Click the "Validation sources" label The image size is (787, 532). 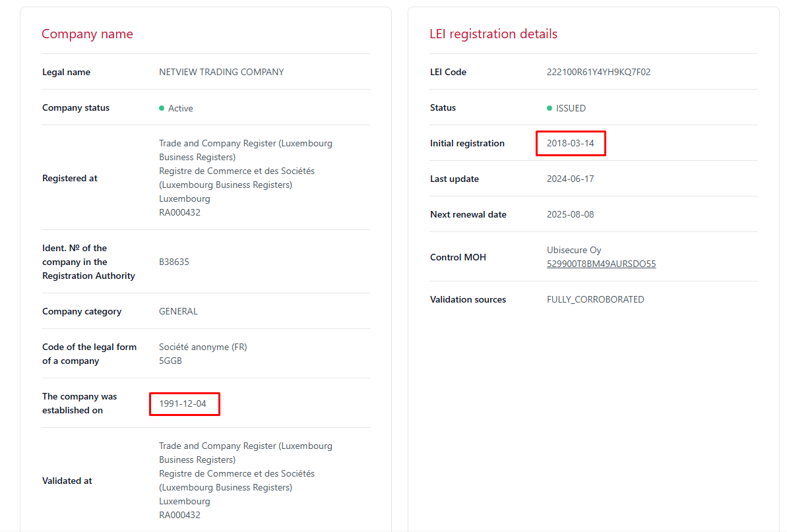point(468,300)
